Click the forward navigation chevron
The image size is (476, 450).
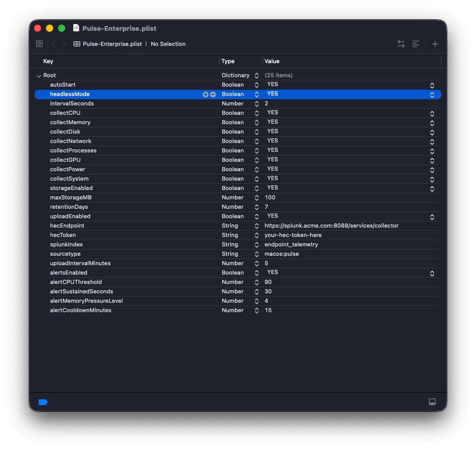[x=63, y=44]
